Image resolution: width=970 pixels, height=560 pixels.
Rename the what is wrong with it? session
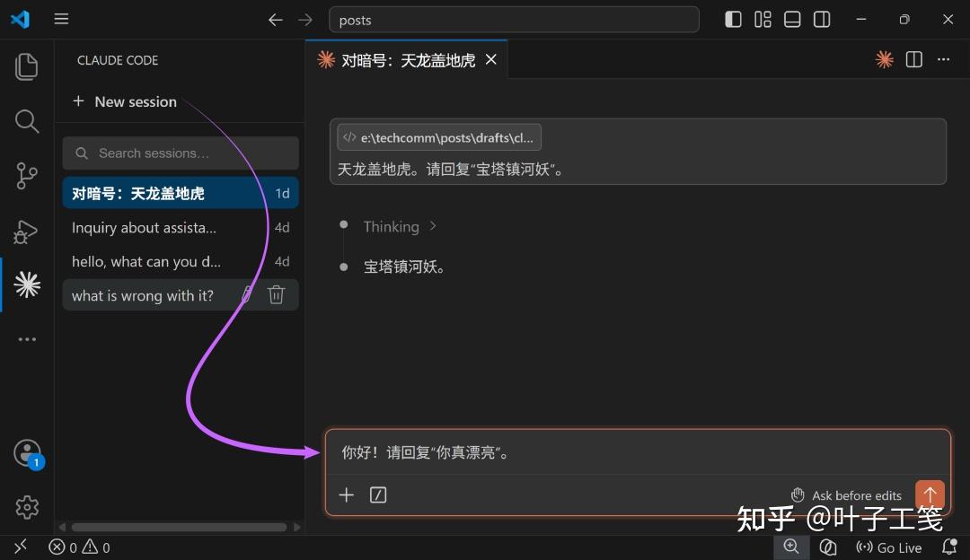tap(247, 295)
